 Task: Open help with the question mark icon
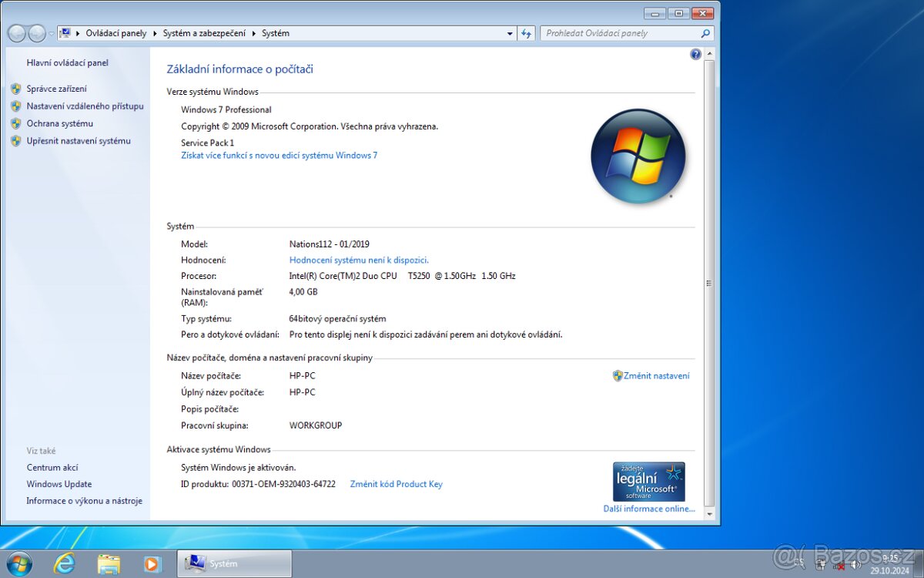coord(696,54)
